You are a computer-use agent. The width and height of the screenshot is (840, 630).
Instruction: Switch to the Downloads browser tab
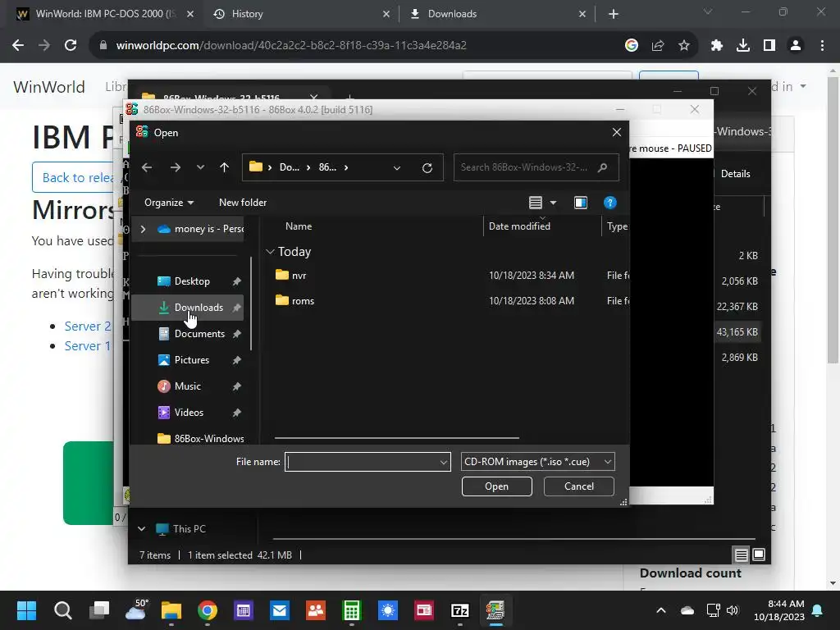pos(497,14)
